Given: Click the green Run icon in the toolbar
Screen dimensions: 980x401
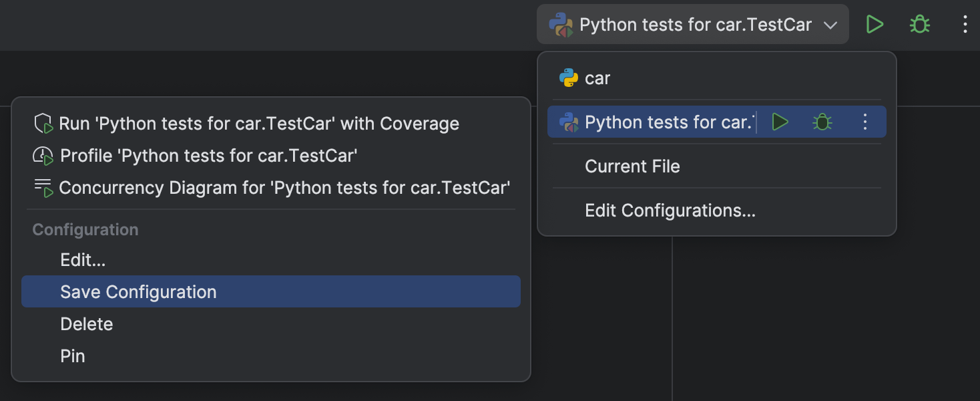Looking at the screenshot, I should point(875,24).
